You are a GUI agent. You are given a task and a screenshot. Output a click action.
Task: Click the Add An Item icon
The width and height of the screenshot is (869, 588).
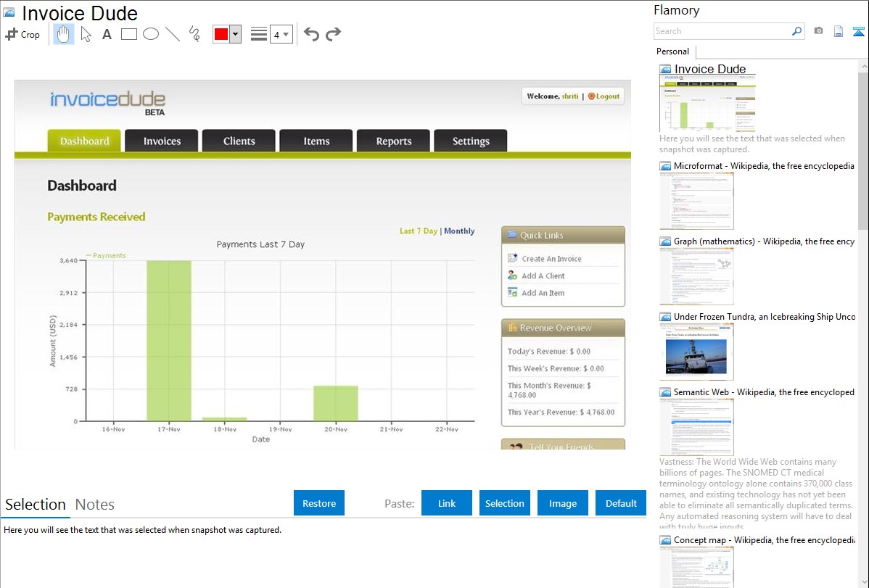(x=513, y=293)
